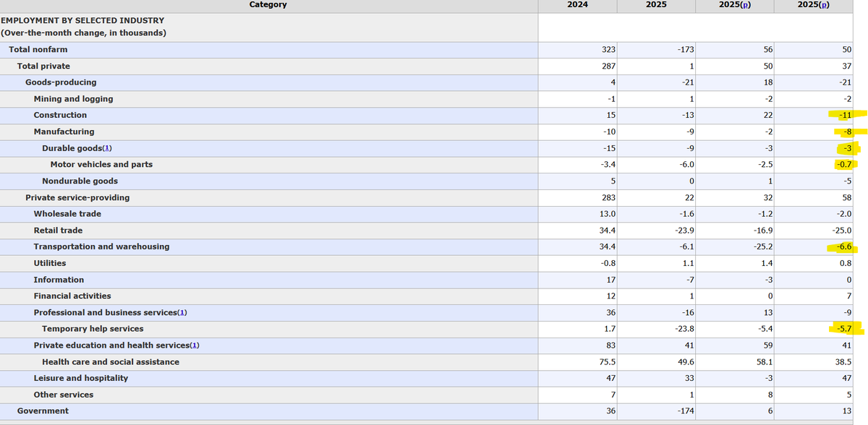Select Private service-providing value 283
Image resolution: width=868 pixels, height=425 pixels.
(x=608, y=197)
